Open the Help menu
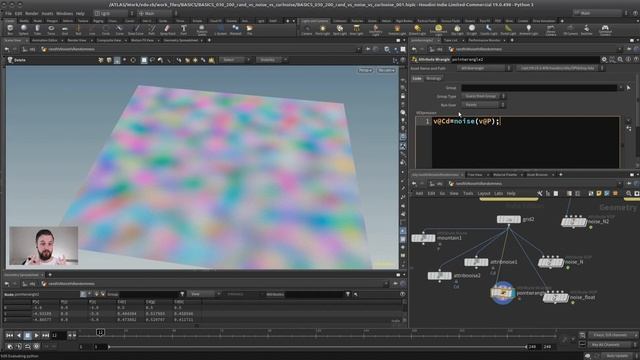 [x=80, y=13]
